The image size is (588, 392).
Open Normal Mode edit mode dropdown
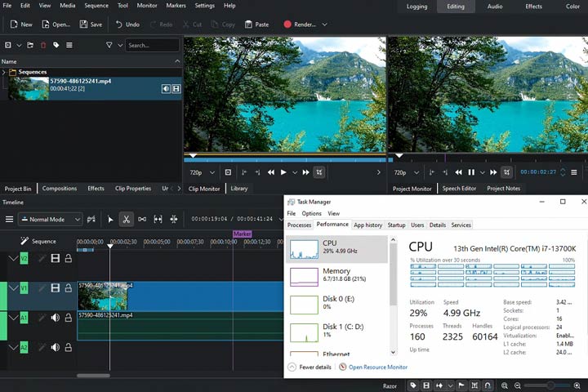click(50, 220)
